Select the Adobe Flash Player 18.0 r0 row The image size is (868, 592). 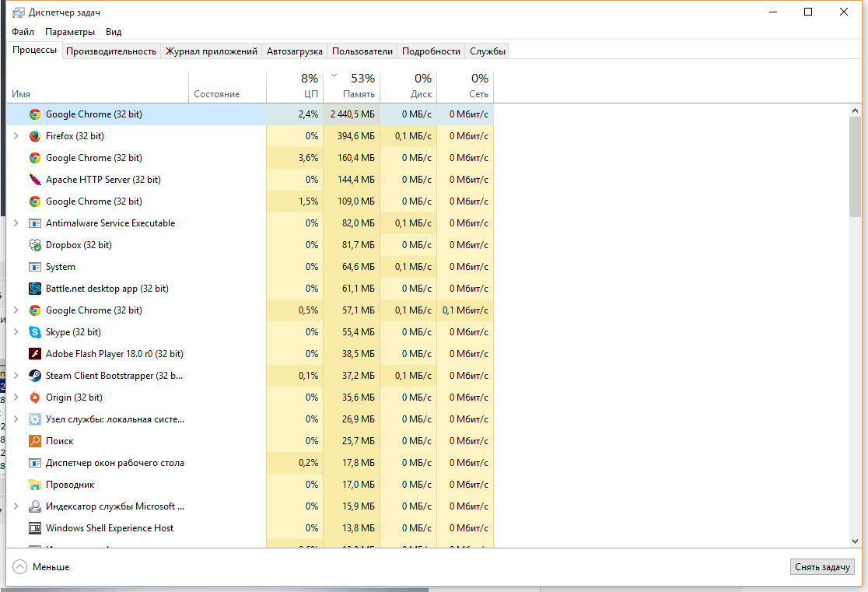[x=250, y=354]
